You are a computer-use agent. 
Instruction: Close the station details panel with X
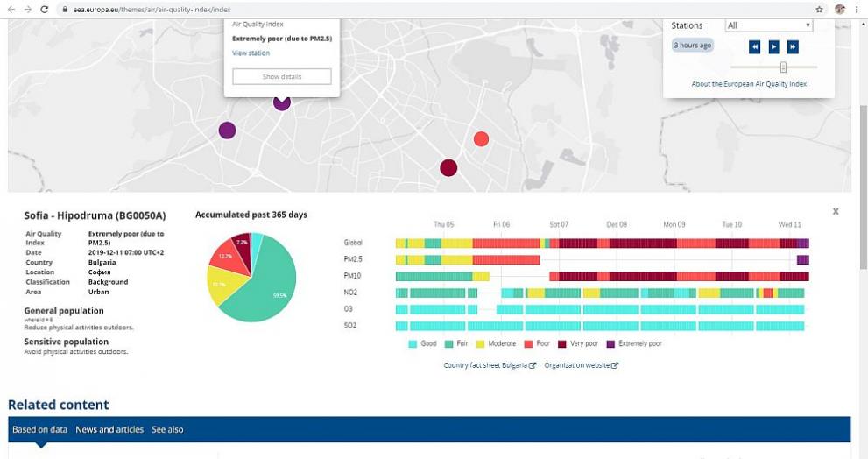tap(836, 211)
